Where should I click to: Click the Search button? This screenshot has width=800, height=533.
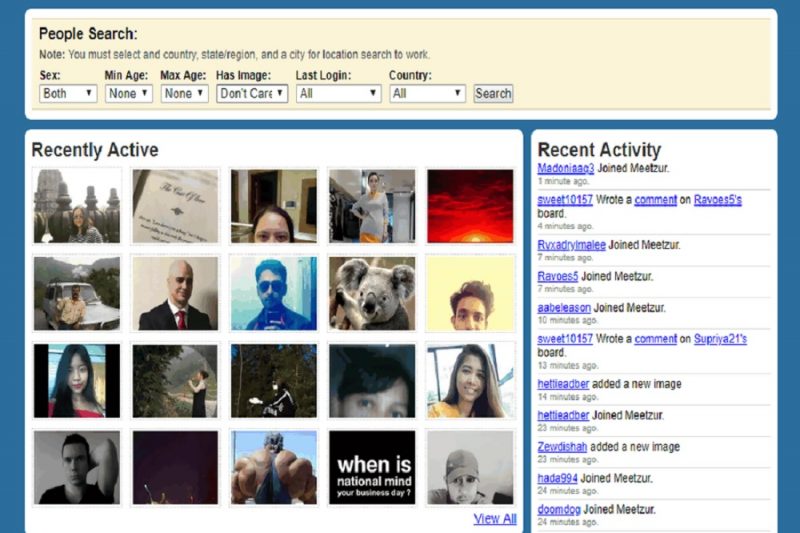pyautogui.click(x=493, y=93)
